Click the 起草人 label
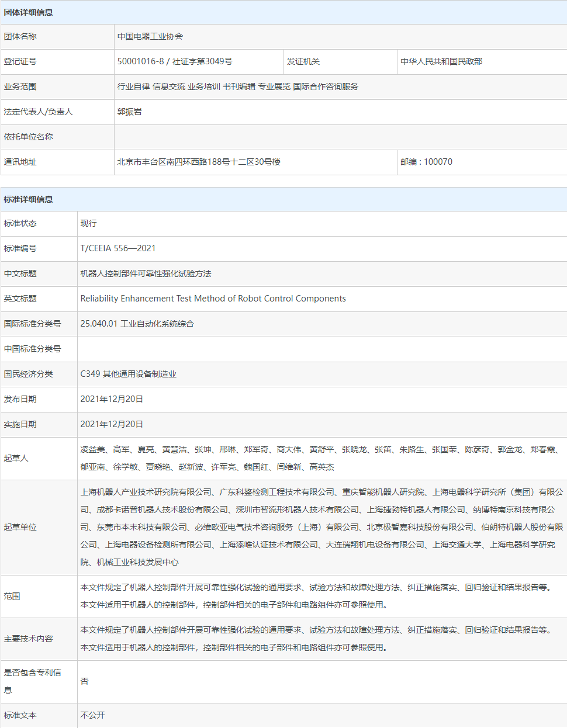Image resolution: width=567 pixels, height=728 pixels. click(x=16, y=458)
